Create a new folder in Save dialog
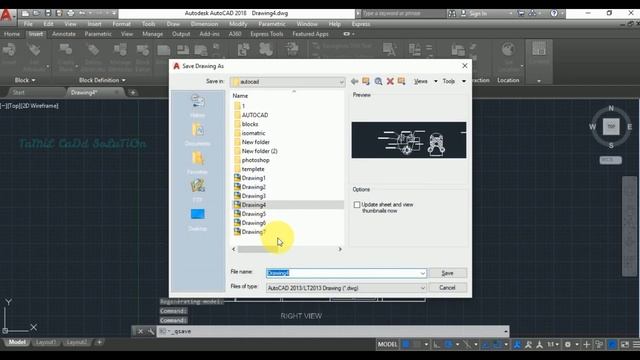The width and height of the screenshot is (640, 360). pos(402,81)
